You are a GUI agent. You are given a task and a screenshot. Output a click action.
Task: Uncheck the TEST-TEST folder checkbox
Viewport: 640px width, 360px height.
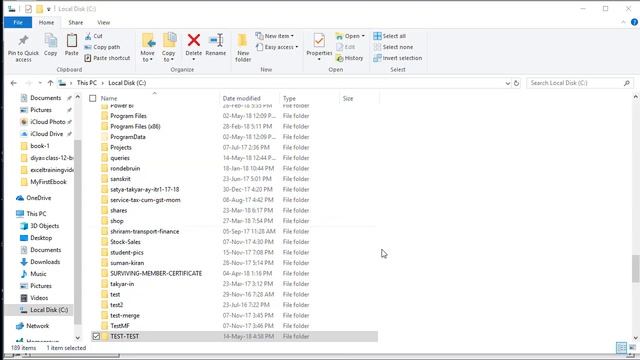tap(96, 336)
